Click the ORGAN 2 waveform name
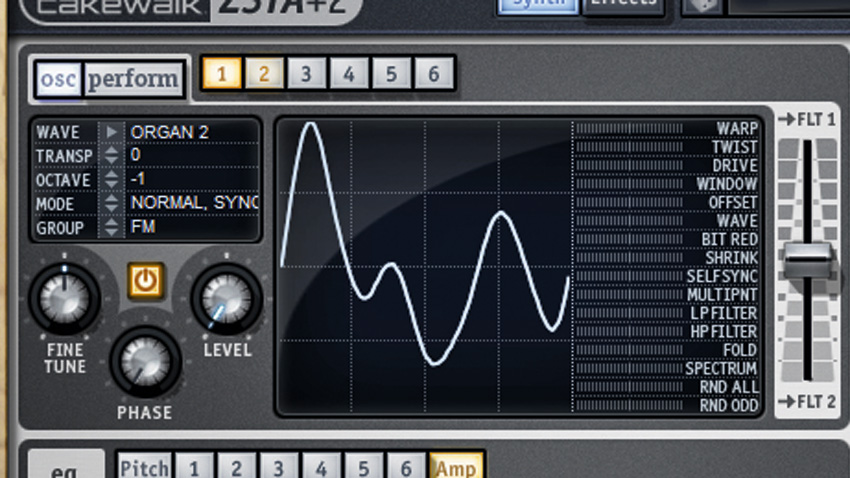Viewport: 850px width, 478px height. coord(170,132)
